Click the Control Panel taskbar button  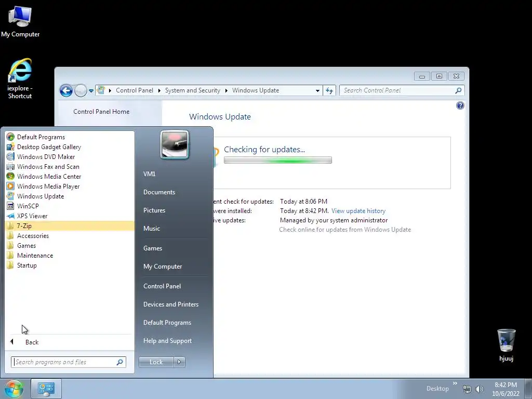click(46, 389)
